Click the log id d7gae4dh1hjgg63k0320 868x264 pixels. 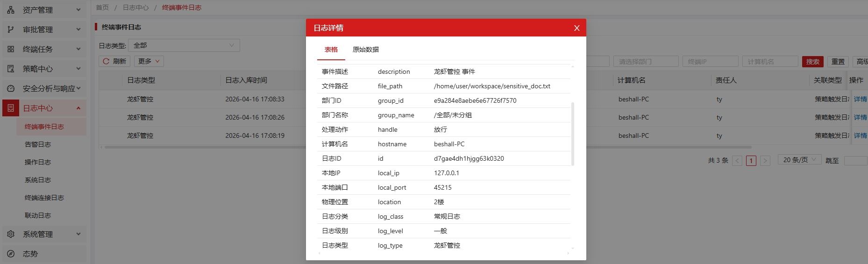469,158
